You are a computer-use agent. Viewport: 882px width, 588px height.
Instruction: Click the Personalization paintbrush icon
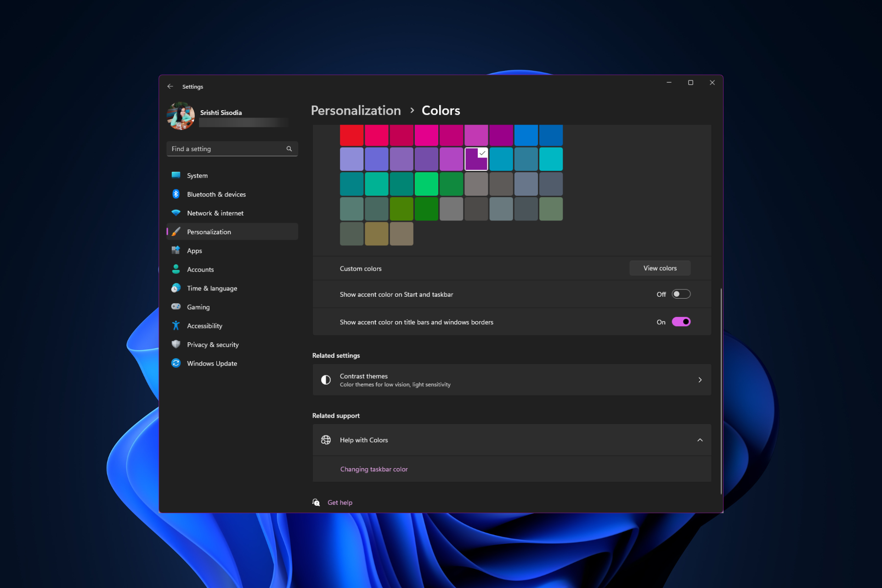176,232
